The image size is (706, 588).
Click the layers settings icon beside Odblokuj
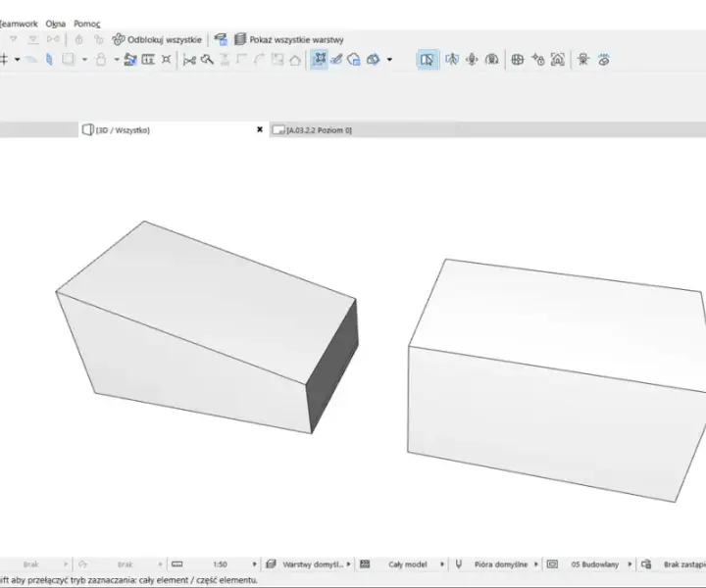point(221,39)
